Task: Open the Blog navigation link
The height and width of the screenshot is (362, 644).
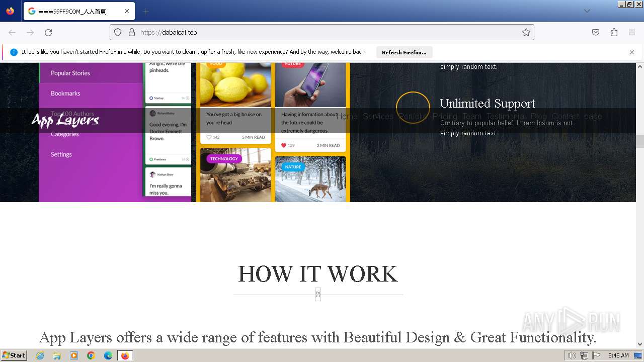Action: [538, 116]
